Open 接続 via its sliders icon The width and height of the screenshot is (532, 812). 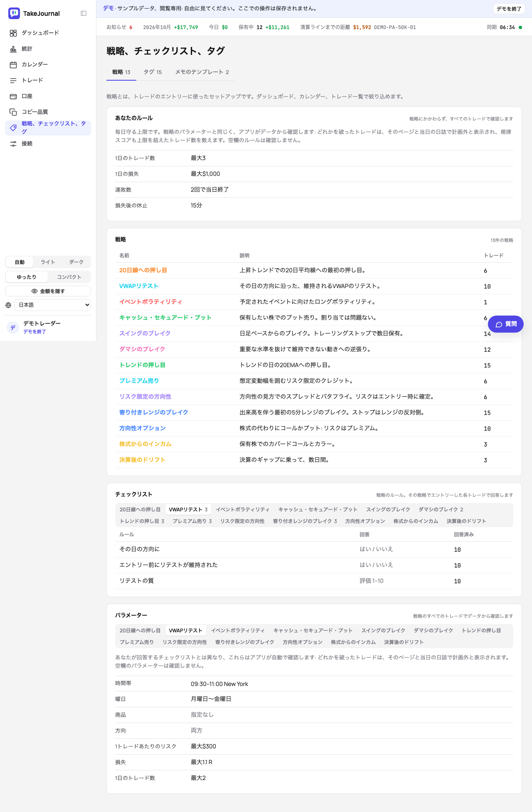[13, 143]
